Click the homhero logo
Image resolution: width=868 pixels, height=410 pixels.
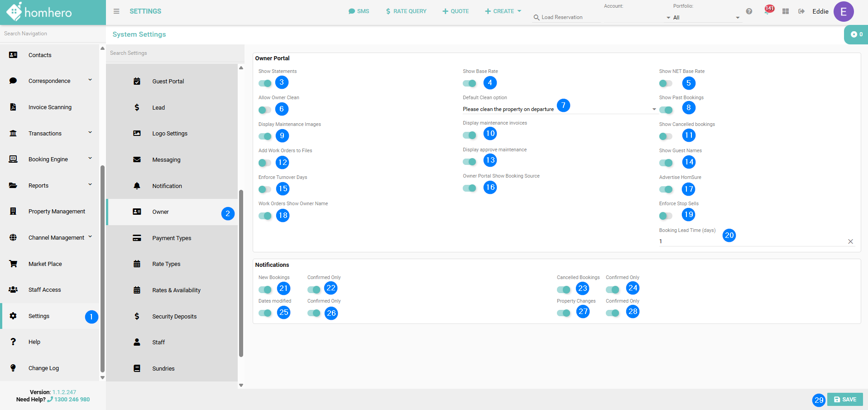(40, 12)
